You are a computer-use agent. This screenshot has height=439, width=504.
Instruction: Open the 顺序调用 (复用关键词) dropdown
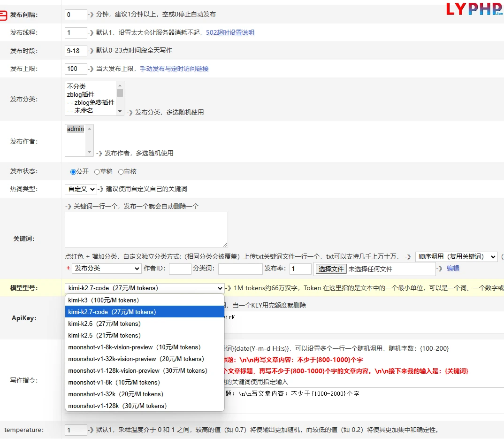tap(456, 257)
